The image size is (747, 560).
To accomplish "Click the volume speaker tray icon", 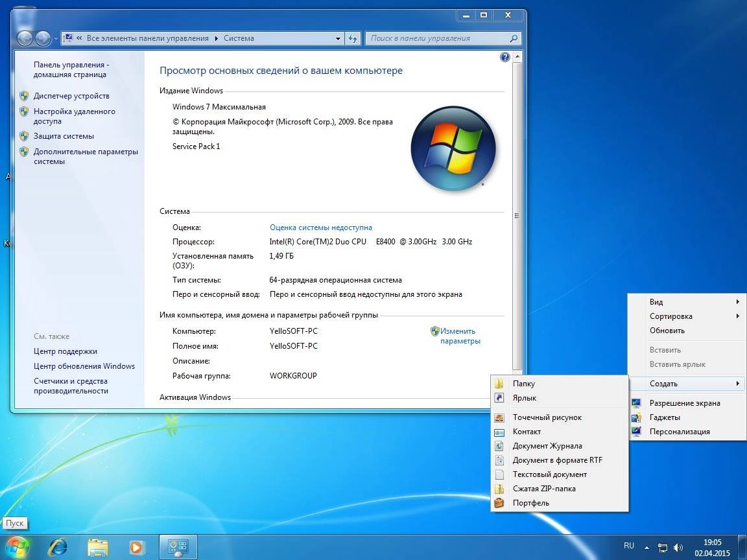I will click(x=678, y=548).
